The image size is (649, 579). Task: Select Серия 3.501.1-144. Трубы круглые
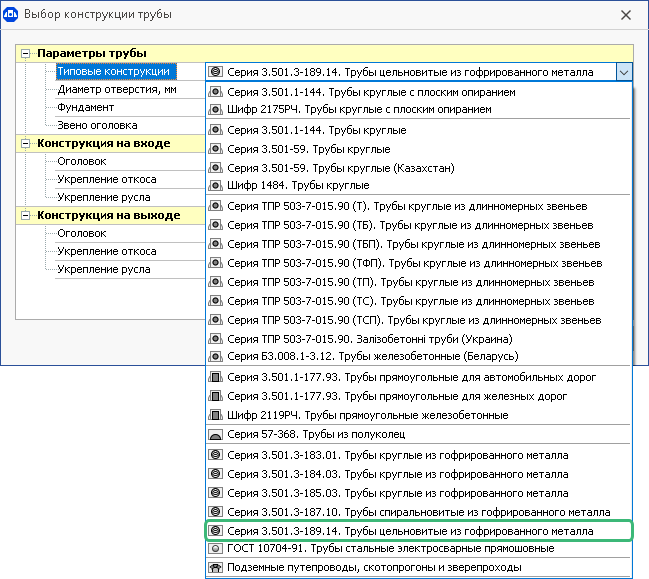tap(419, 130)
